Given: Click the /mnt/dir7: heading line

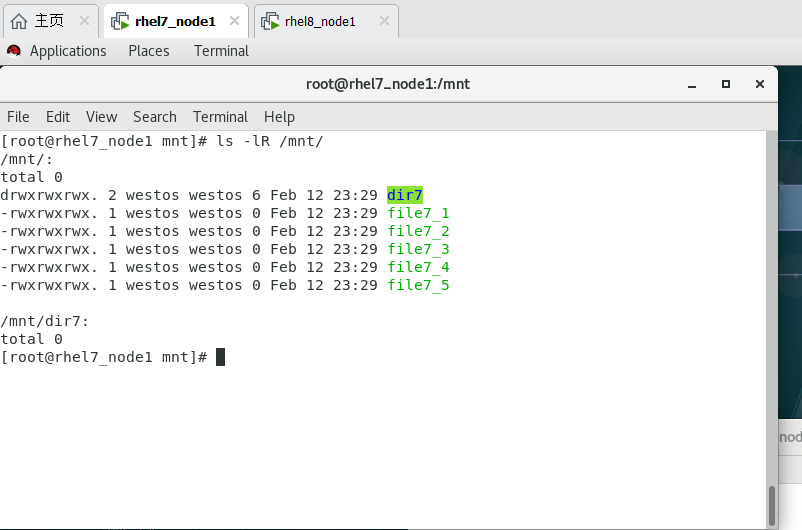Looking at the screenshot, I should coord(44,321).
